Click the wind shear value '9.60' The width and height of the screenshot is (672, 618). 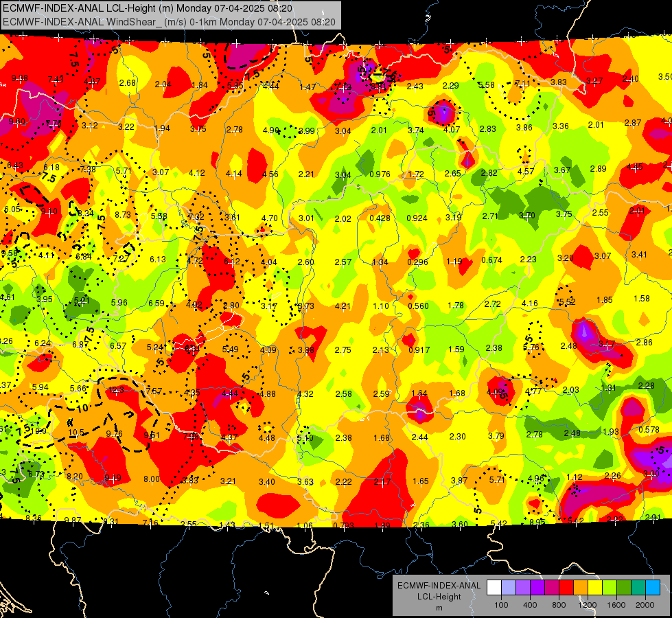pos(16,122)
